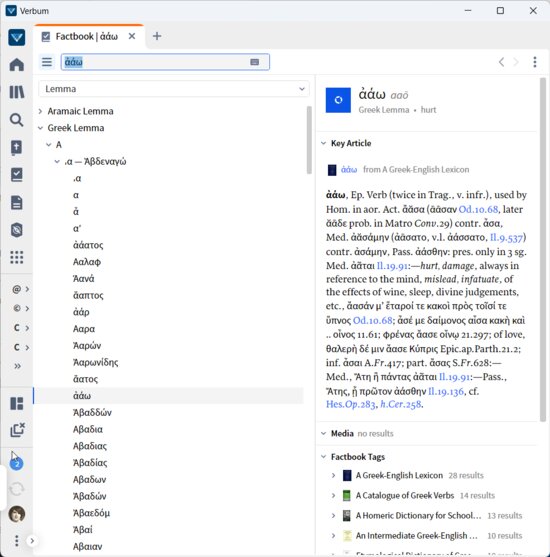Close the Factbook ἀάω tab
The image size is (550, 557).
coord(132,36)
